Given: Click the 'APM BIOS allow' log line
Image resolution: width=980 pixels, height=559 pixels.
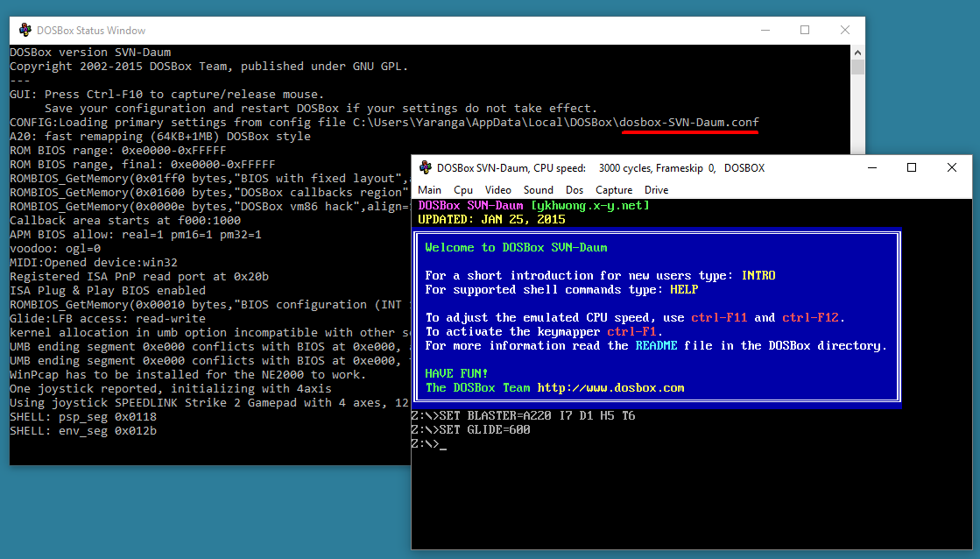Looking at the screenshot, I should (136, 235).
